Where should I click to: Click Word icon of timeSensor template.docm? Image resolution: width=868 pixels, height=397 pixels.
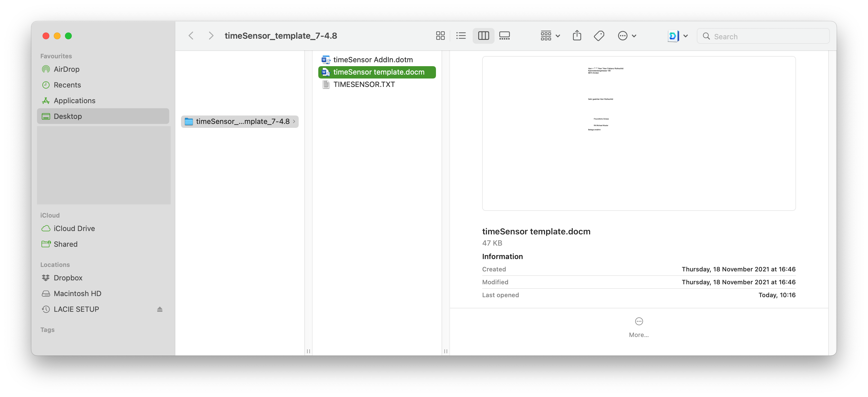[x=326, y=72]
